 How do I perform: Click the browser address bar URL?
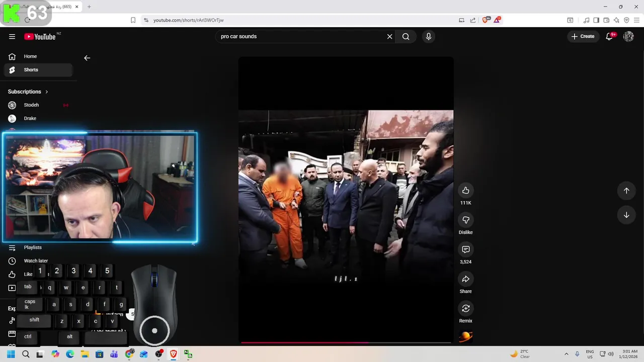tap(188, 20)
